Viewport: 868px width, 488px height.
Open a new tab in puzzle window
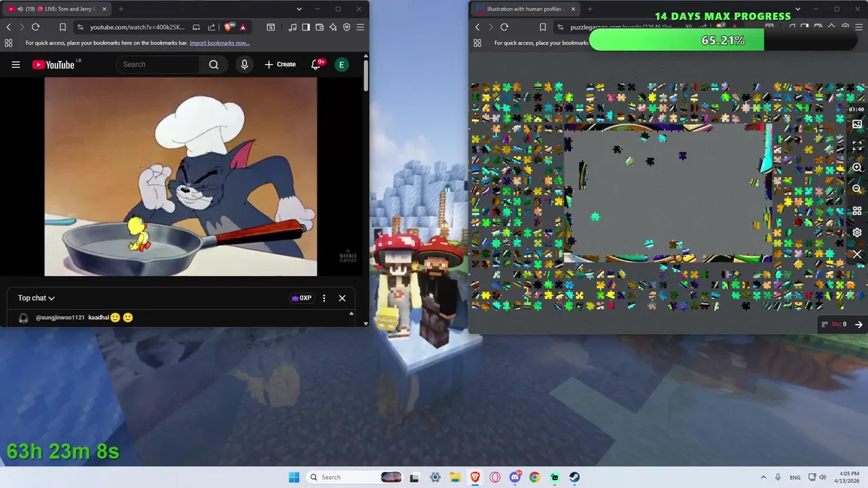[x=589, y=9]
